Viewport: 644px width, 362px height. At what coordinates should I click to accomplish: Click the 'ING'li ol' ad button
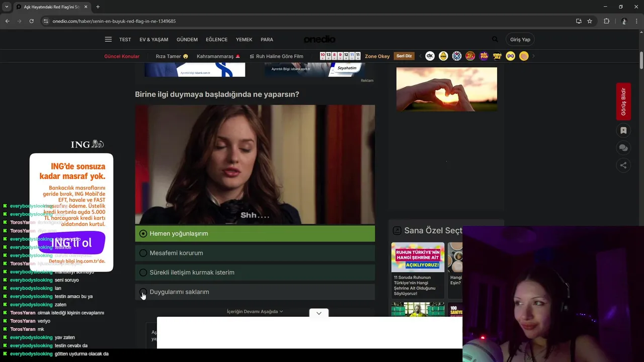pos(71,243)
